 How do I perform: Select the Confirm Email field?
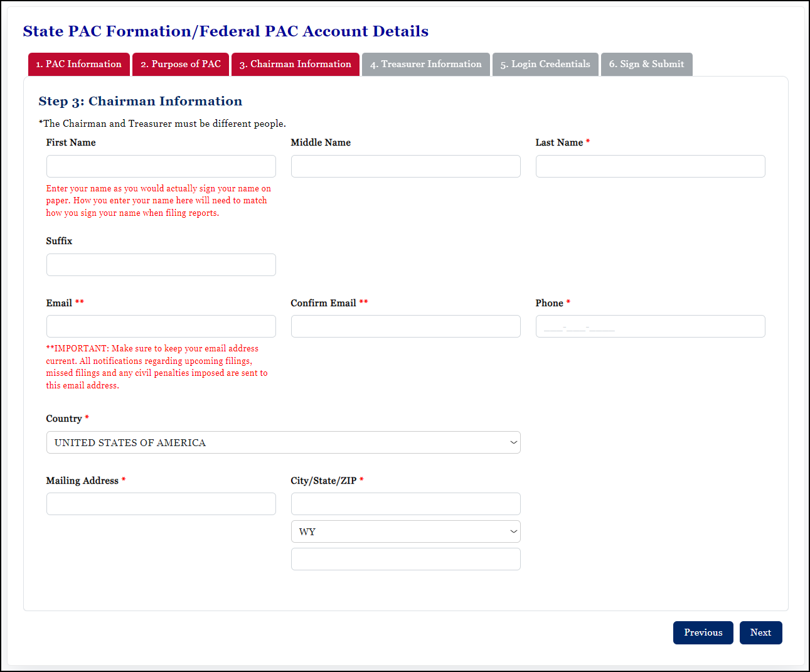[405, 326]
